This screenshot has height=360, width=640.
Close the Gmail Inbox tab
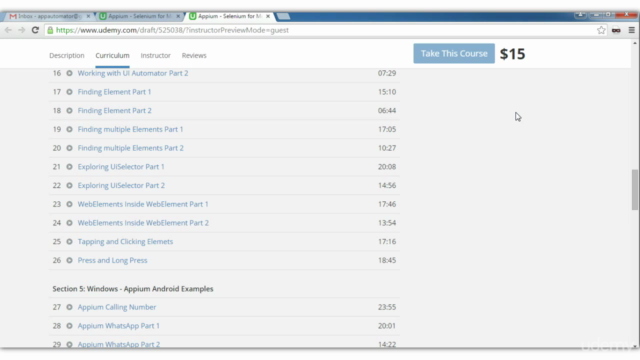pos(88,16)
